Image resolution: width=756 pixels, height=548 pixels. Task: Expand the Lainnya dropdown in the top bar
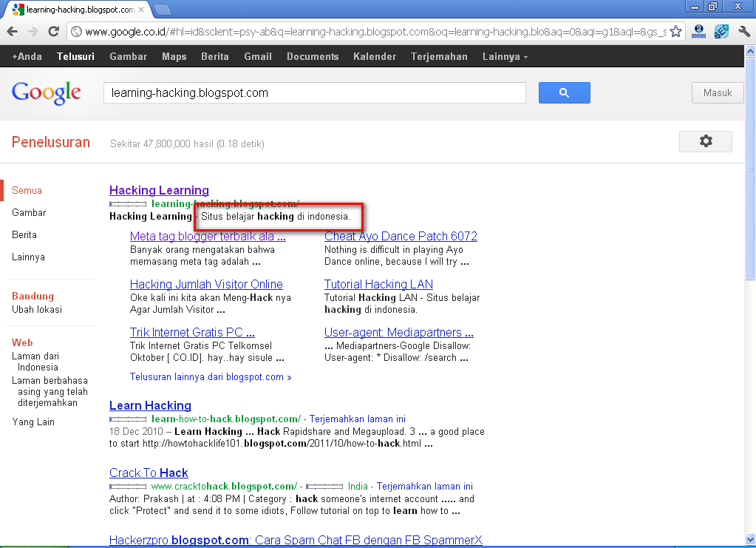tap(505, 56)
